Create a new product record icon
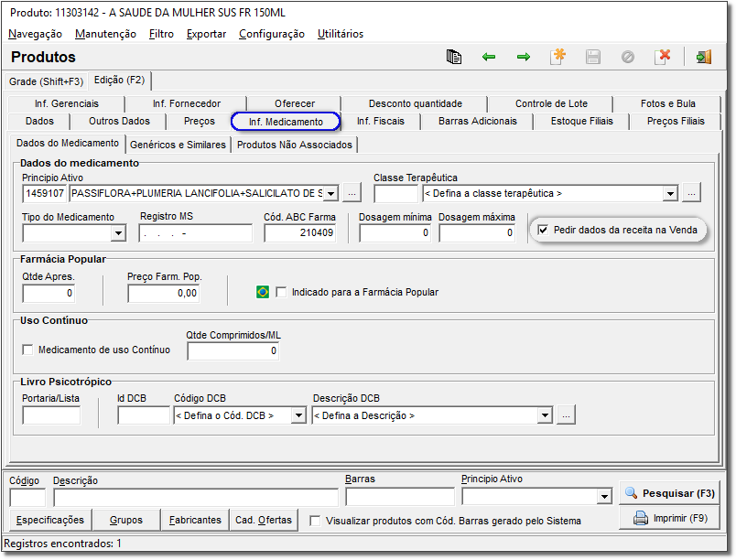 coord(558,57)
